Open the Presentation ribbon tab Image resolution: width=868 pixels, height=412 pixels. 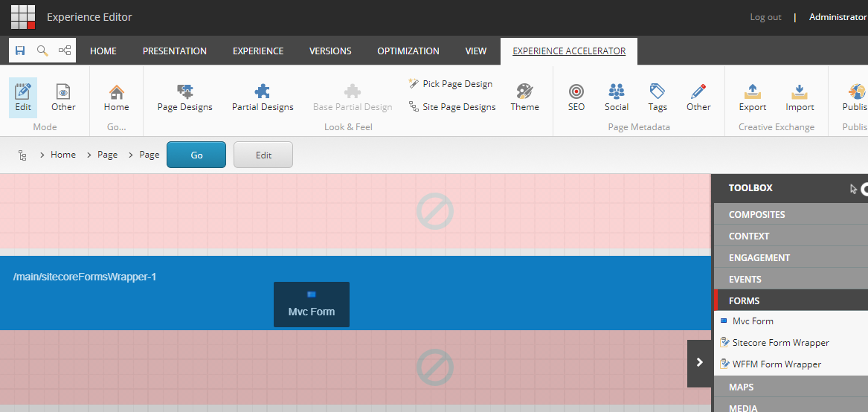(175, 51)
